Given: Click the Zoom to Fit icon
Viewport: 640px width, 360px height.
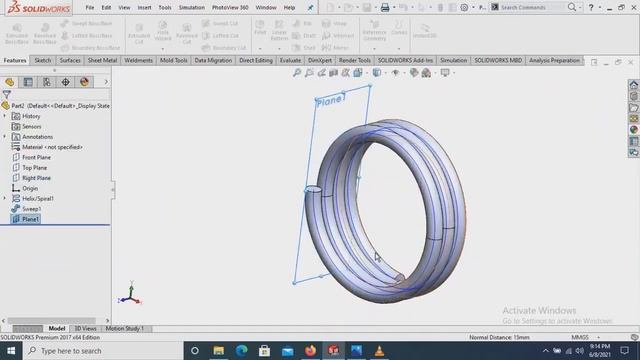Looking at the screenshot, I should click(x=297, y=73).
